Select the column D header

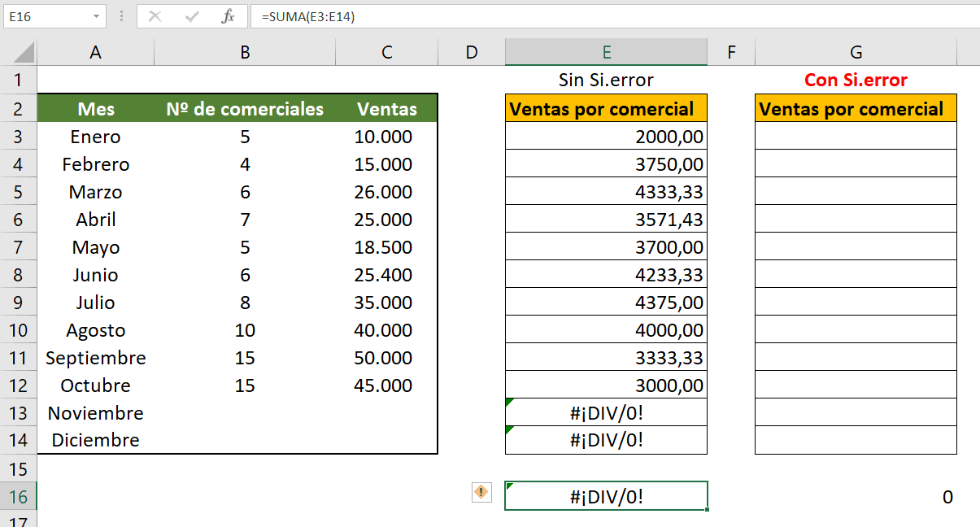click(x=472, y=53)
